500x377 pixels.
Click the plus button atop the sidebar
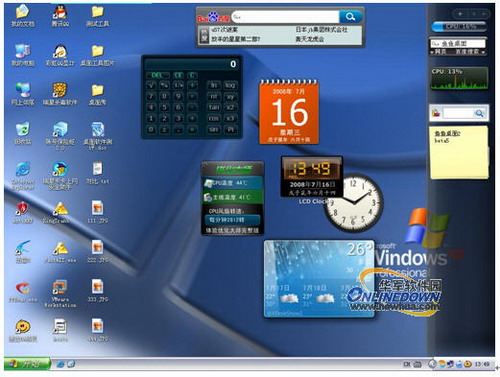point(460,14)
